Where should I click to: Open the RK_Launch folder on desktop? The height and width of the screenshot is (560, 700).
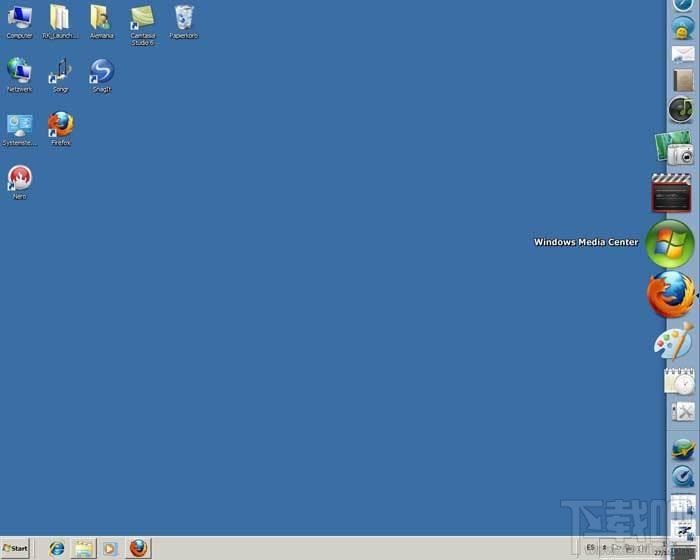(x=60, y=22)
